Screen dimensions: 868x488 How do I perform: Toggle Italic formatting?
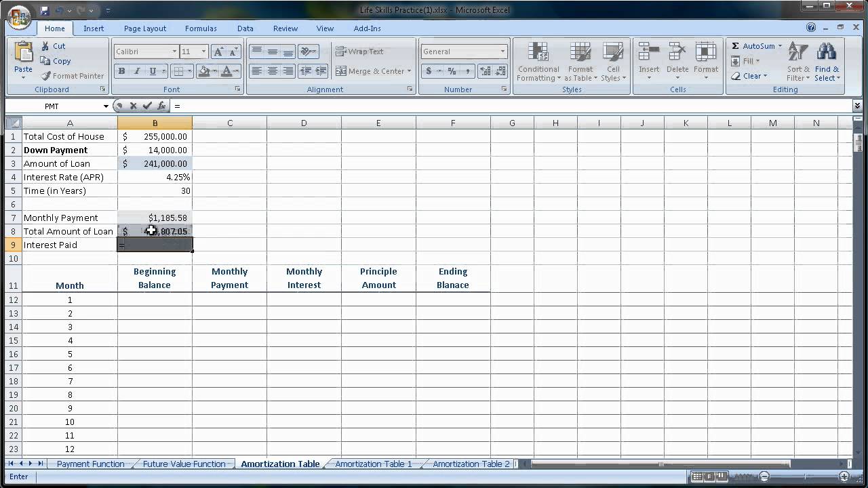pyautogui.click(x=137, y=70)
